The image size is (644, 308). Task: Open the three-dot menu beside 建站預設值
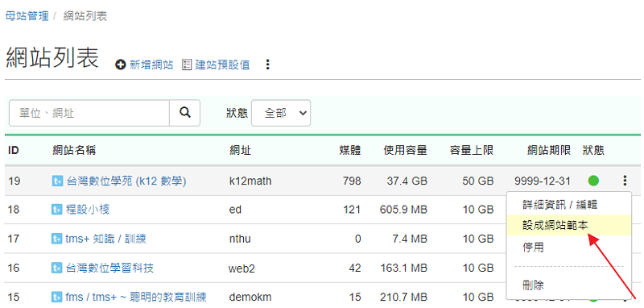[268, 65]
